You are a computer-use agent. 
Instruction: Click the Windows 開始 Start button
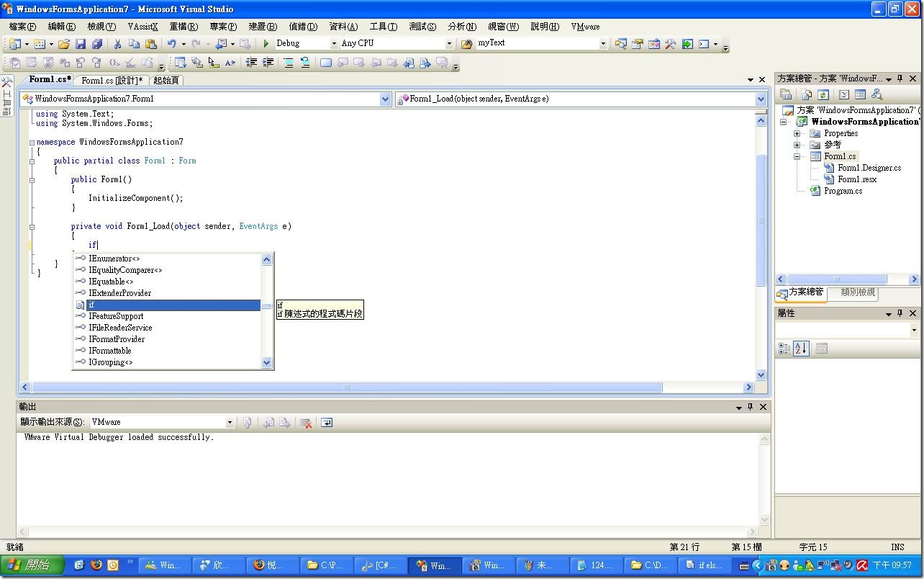(32, 565)
